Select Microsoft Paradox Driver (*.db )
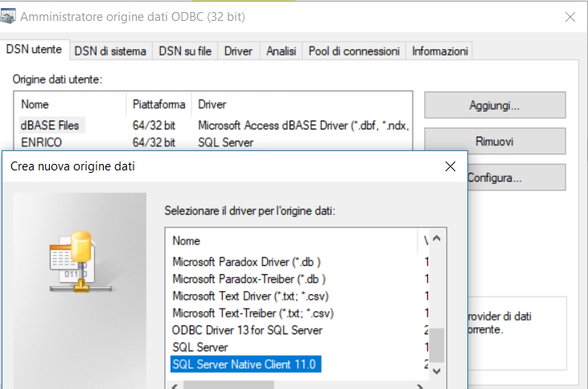The height and width of the screenshot is (389, 588). (x=246, y=261)
